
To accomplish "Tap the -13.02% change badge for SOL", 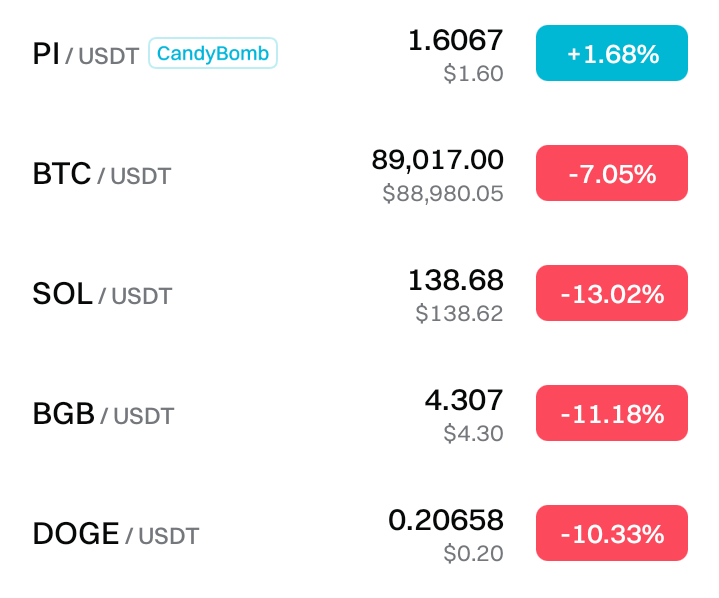I will 611,294.
